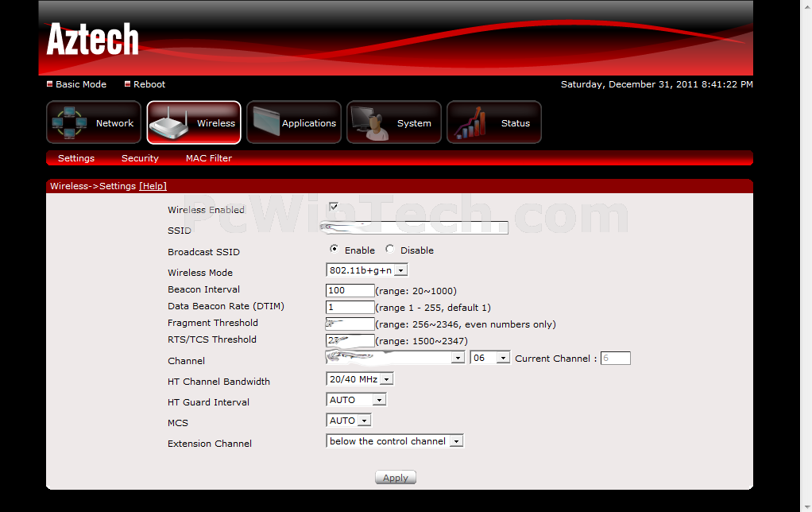The height and width of the screenshot is (512, 812).
Task: Open the Settings subtab
Action: point(76,158)
